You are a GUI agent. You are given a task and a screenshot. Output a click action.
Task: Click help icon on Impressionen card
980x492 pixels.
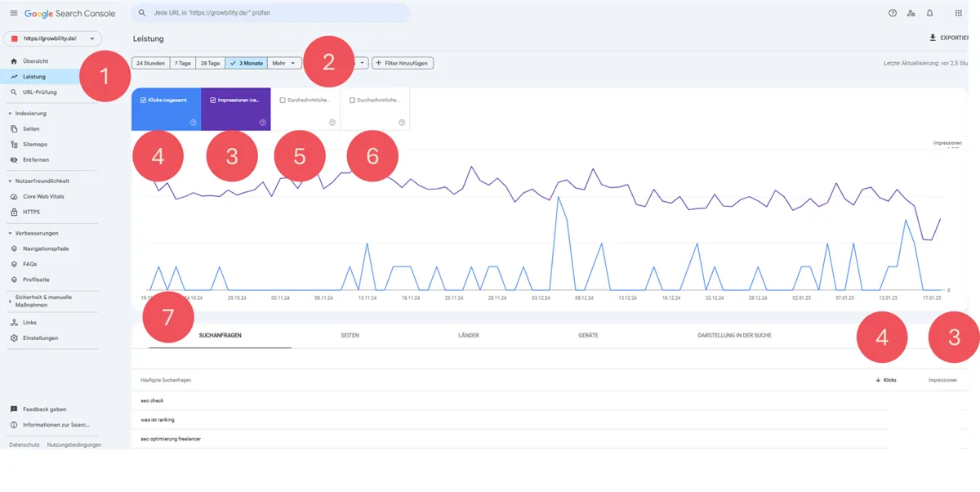[x=263, y=123]
